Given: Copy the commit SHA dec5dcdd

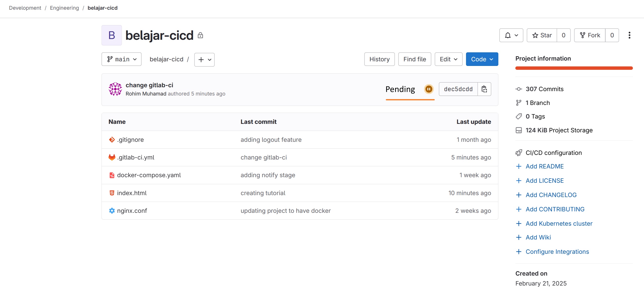Looking at the screenshot, I should pos(484,89).
